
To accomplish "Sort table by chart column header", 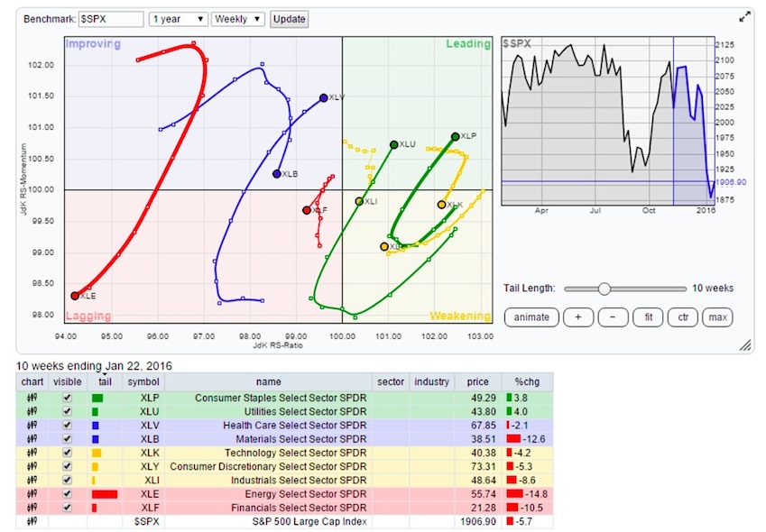I will pos(32,381).
